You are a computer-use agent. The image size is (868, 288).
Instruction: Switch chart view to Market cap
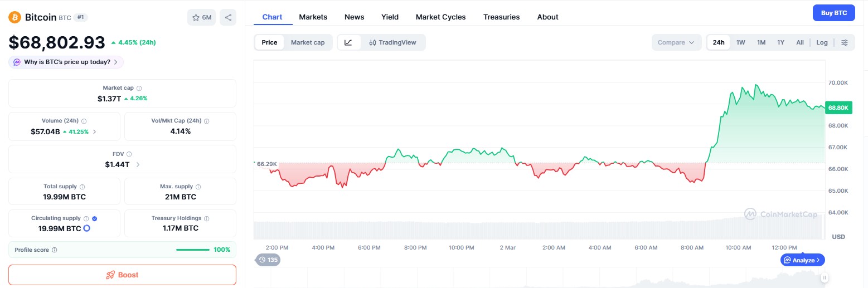308,42
